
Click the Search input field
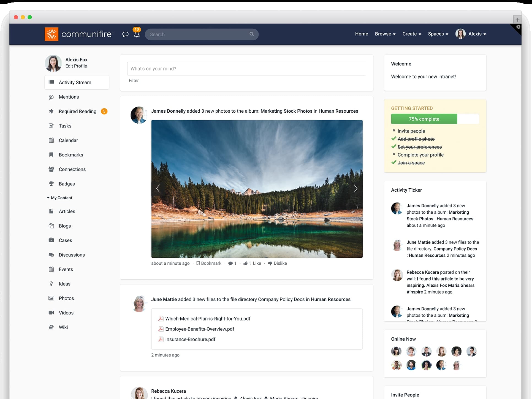pos(202,34)
